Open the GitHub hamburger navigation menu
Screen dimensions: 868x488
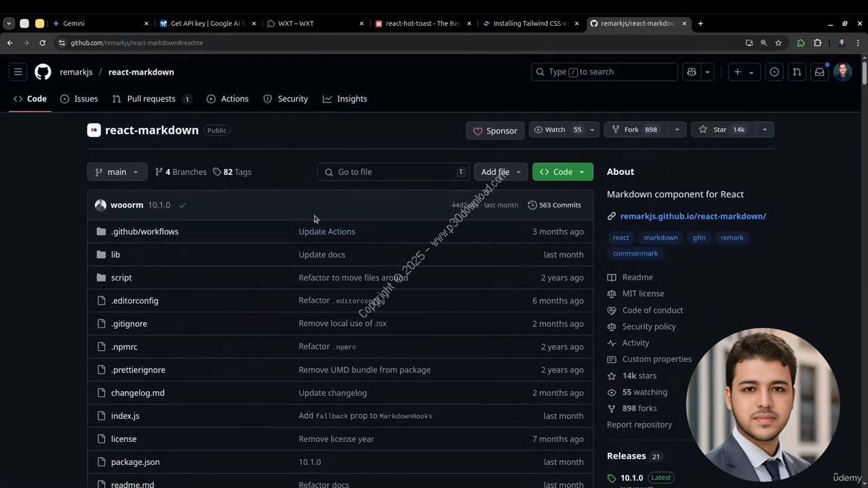[x=18, y=72]
